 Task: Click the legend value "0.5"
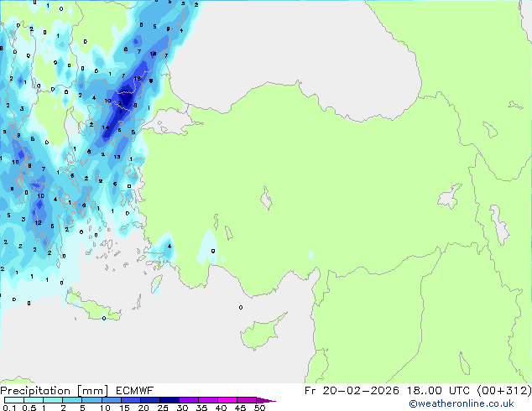(x=29, y=408)
